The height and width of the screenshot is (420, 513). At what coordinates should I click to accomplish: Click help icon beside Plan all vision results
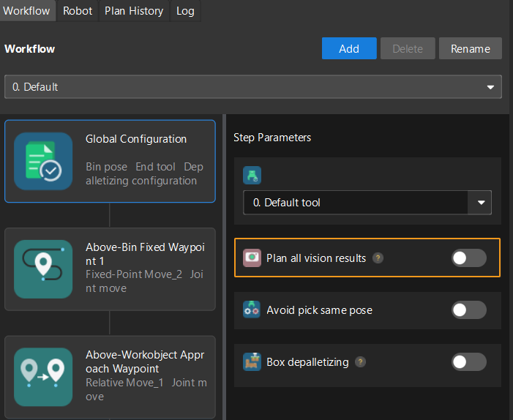tap(378, 258)
